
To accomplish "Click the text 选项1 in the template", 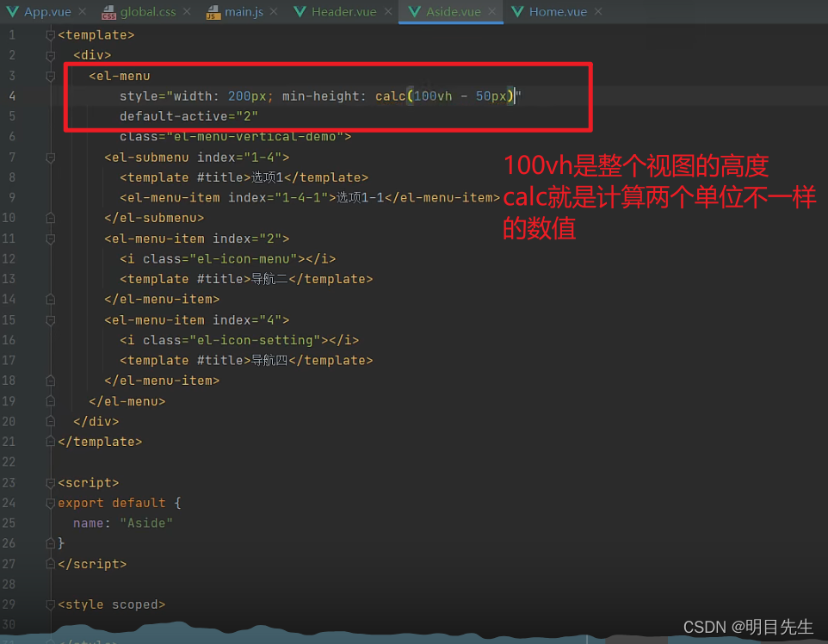I will coord(267,177).
